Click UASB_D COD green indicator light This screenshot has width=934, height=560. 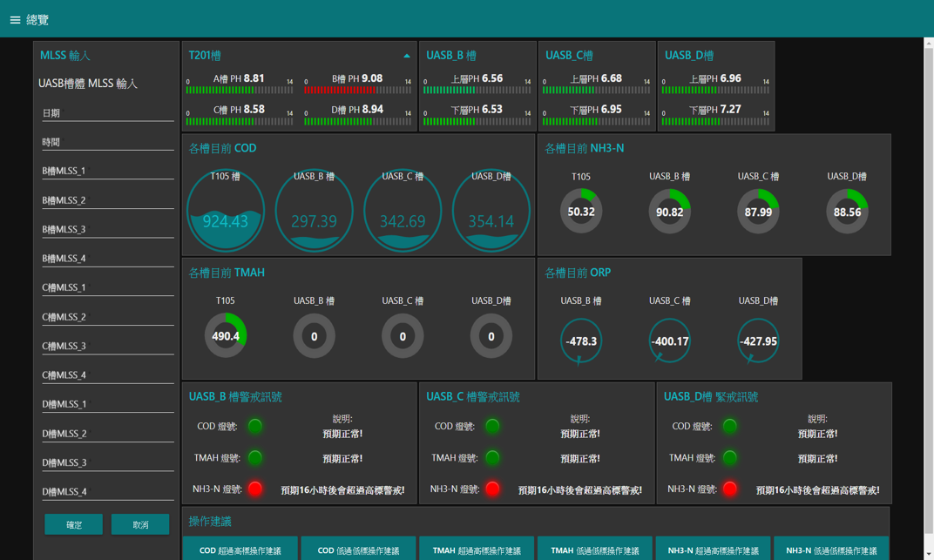pos(730,426)
